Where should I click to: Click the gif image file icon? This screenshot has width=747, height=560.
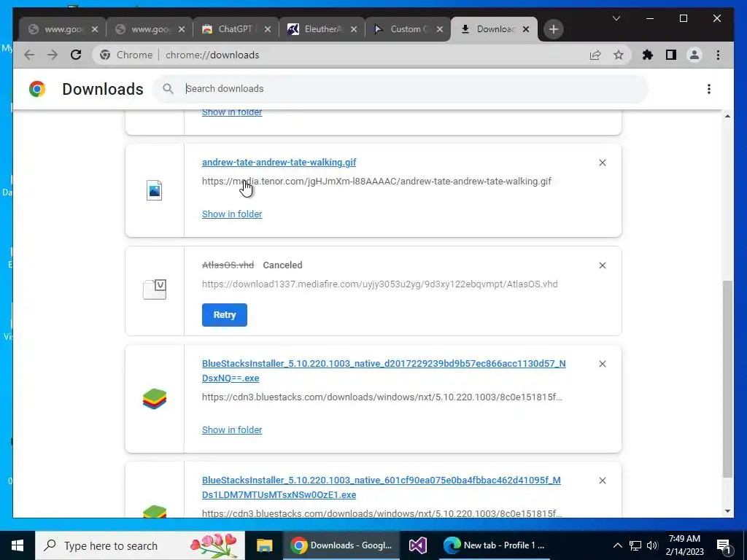[x=155, y=190]
